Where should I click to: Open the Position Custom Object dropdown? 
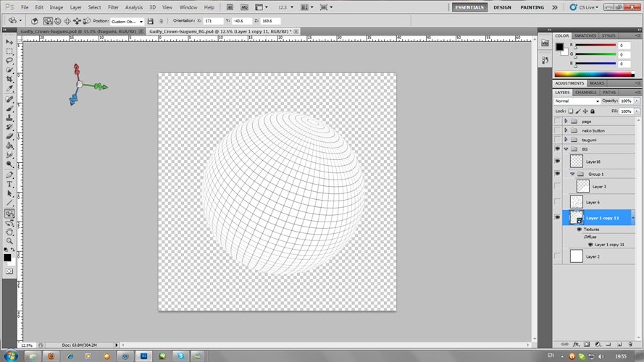pyautogui.click(x=127, y=21)
